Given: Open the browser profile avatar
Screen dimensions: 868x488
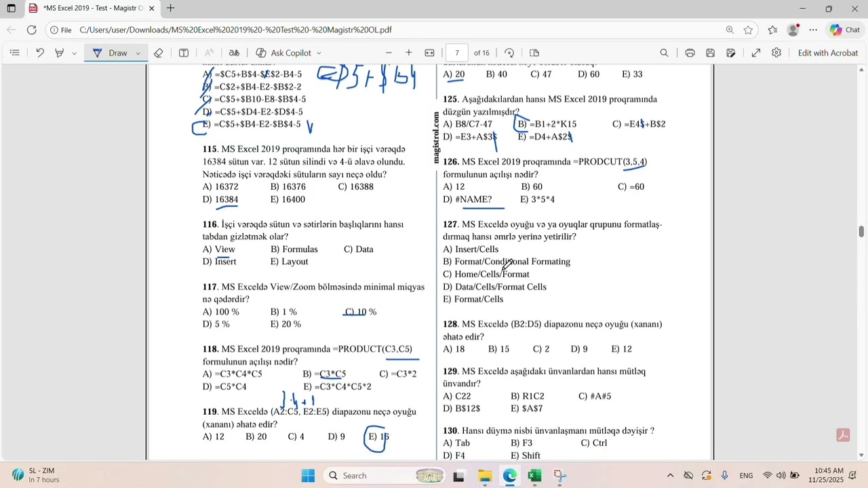Looking at the screenshot, I should tap(793, 30).
